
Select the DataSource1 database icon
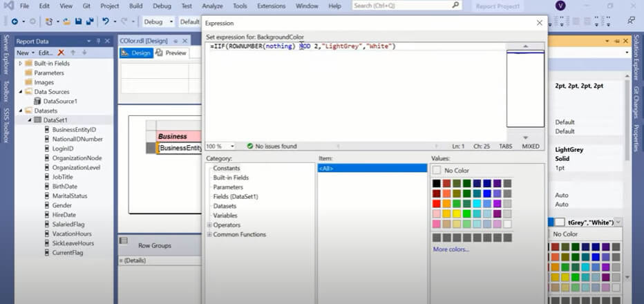coord(37,101)
